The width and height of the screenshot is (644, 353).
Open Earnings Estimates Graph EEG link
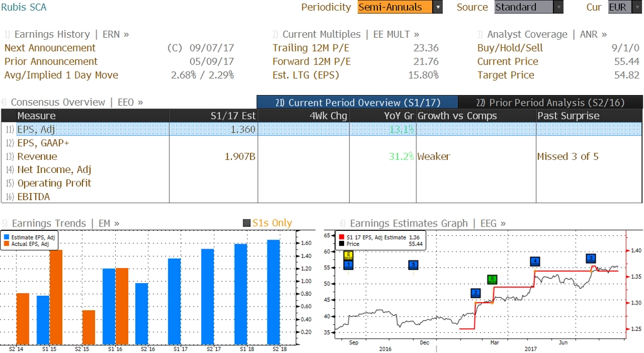[x=428, y=223]
